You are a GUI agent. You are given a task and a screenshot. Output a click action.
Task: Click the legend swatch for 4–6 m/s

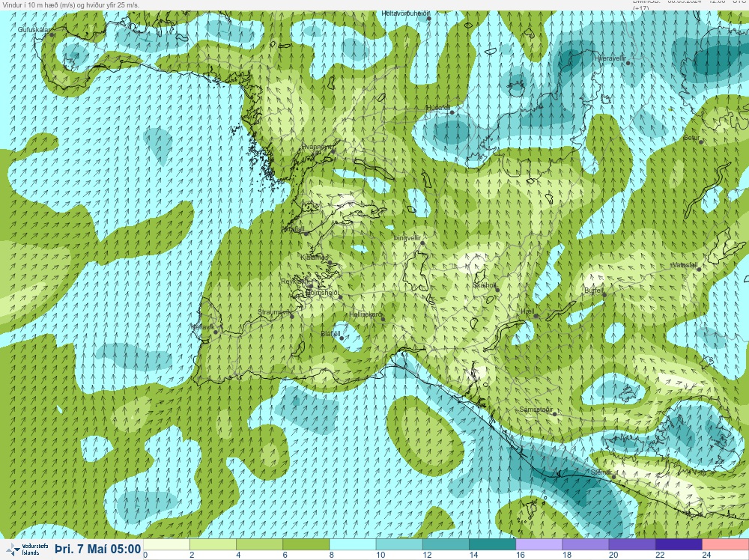pyautogui.click(x=259, y=544)
